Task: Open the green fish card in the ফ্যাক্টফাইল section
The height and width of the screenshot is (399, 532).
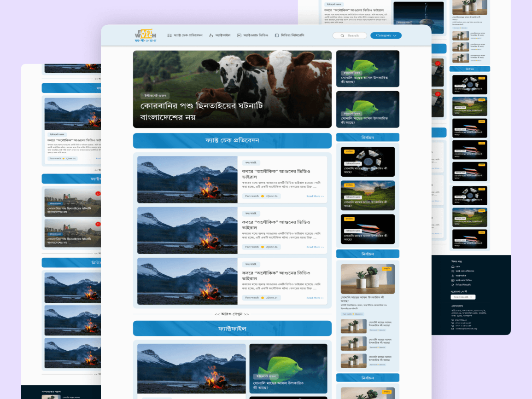Action: pos(288,369)
